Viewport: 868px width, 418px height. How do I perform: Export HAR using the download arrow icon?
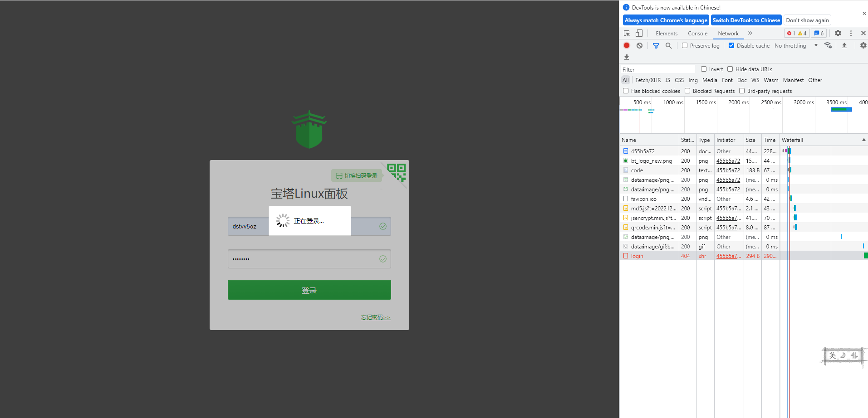627,57
